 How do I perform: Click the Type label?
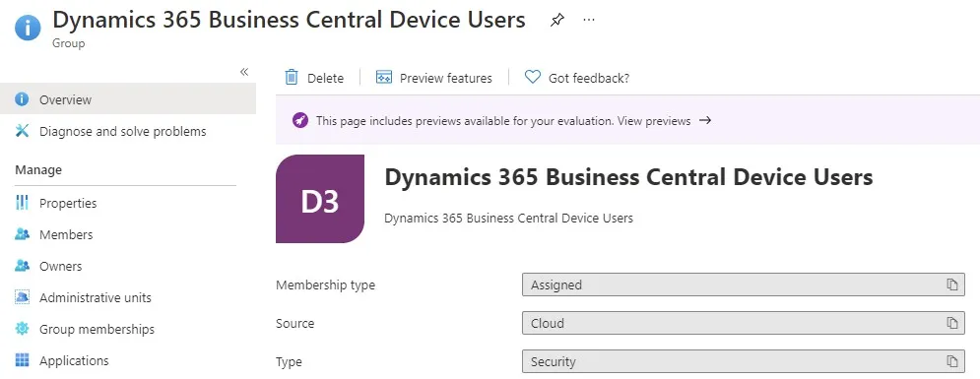[289, 362]
